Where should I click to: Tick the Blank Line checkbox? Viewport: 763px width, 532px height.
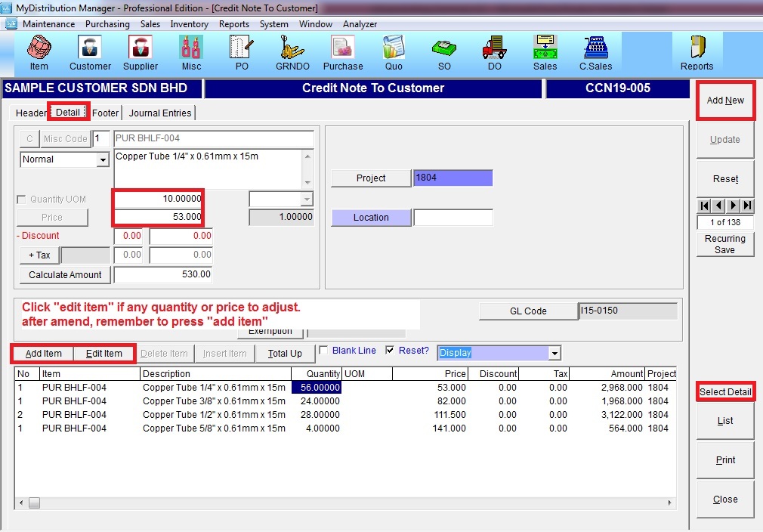tap(323, 351)
